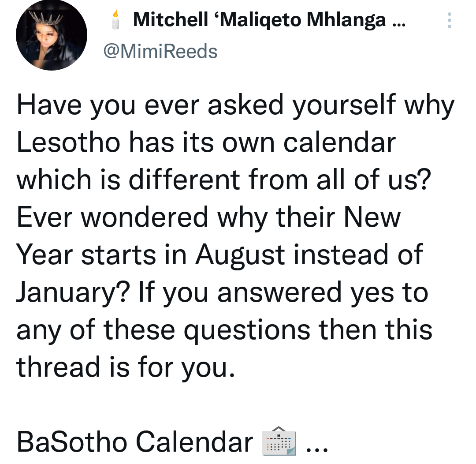Click the line "which is different from all of us?"
Viewport: 476px width, 464px height.
tap(224, 180)
